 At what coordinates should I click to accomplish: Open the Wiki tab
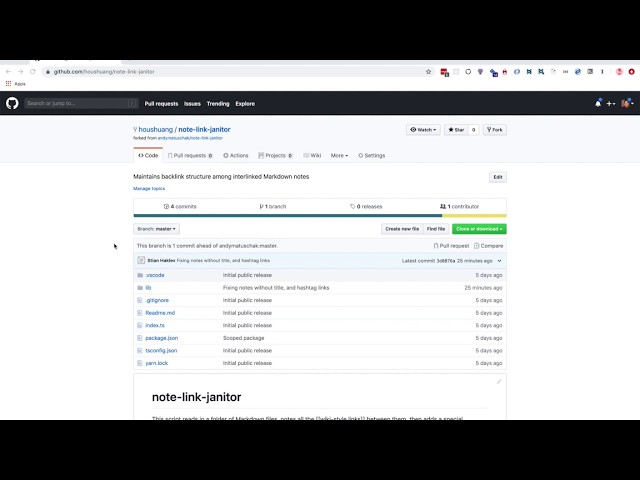312,156
